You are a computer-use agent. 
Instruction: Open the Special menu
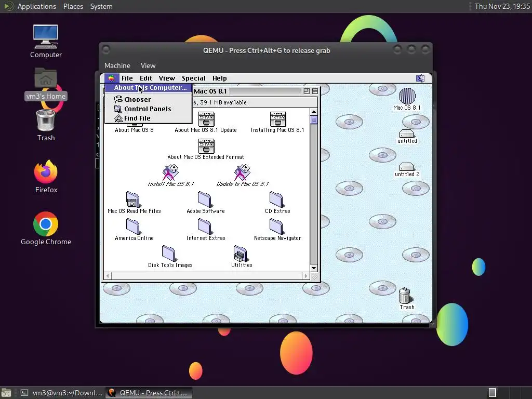194,78
